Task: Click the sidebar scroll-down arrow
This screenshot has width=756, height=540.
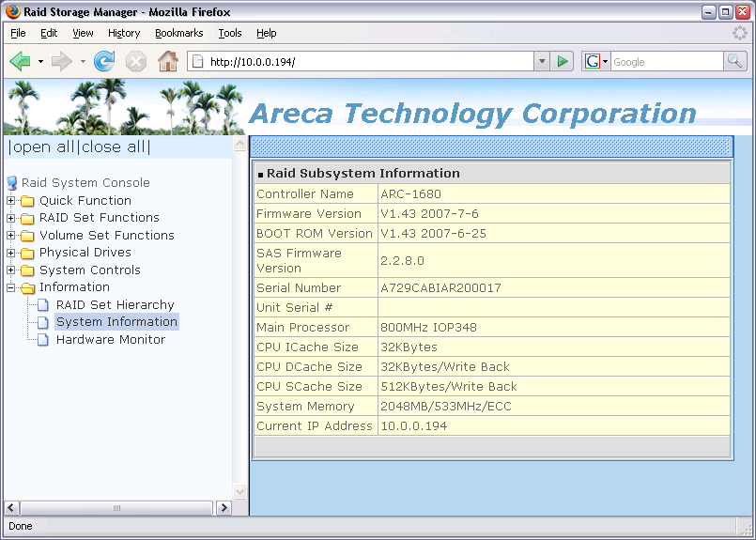Action: pyautogui.click(x=239, y=491)
